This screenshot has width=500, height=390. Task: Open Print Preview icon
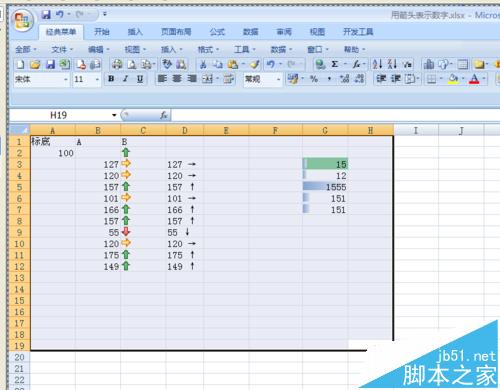132,64
